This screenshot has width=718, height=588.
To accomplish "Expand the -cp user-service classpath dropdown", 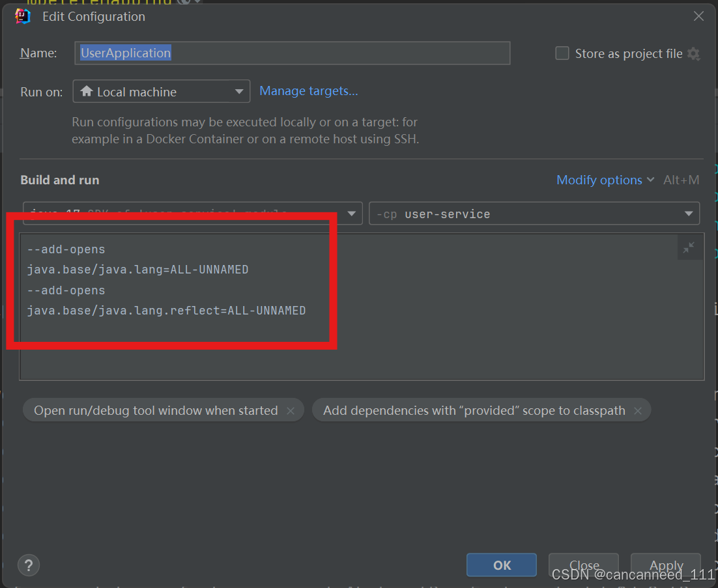I will [688, 213].
